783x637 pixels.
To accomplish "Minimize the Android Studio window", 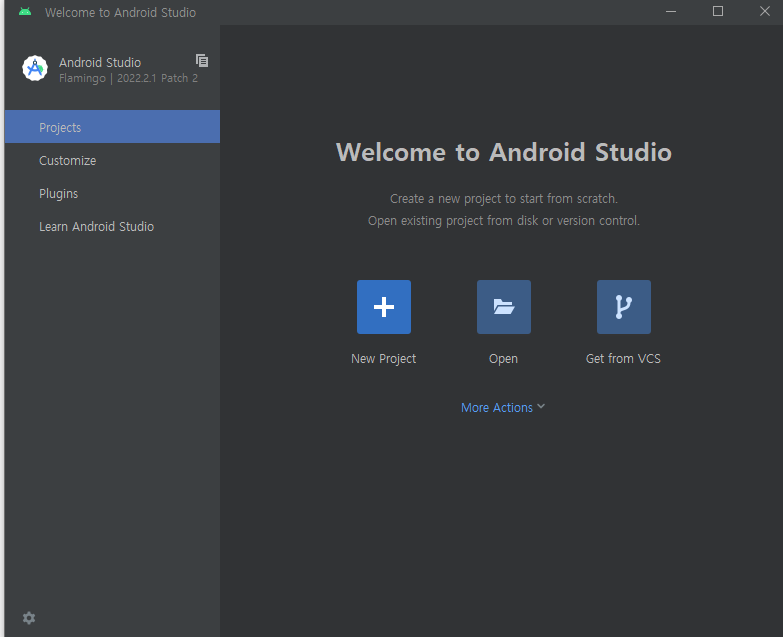I will pos(671,11).
